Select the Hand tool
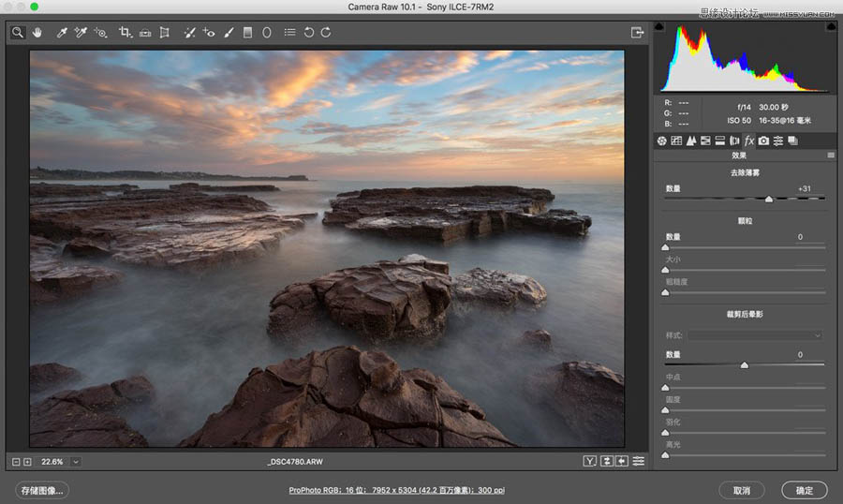This screenshot has height=504, width=843. pyautogui.click(x=37, y=32)
